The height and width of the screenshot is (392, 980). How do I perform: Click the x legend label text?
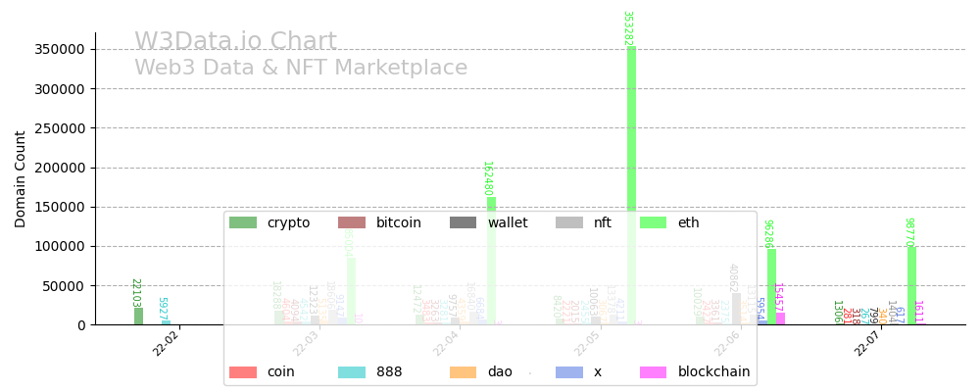click(x=597, y=372)
